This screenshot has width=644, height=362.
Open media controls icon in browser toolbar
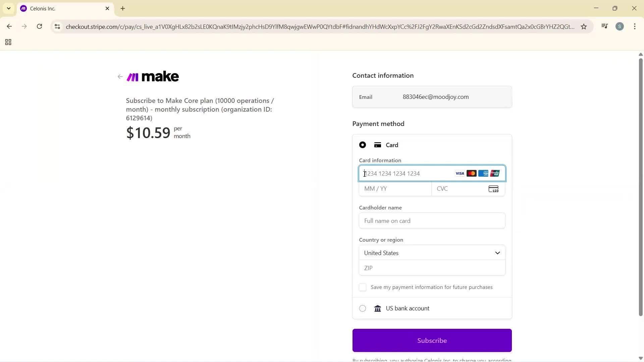(604, 26)
